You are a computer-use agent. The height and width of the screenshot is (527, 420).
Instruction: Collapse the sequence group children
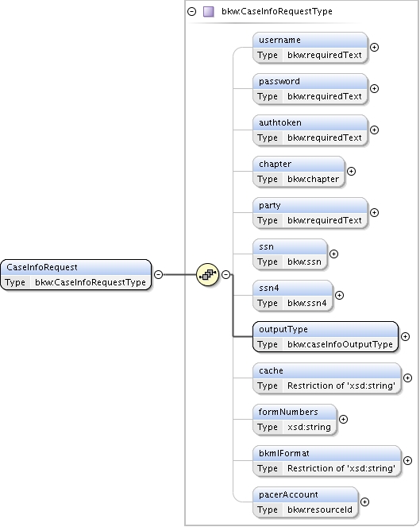[x=226, y=274]
